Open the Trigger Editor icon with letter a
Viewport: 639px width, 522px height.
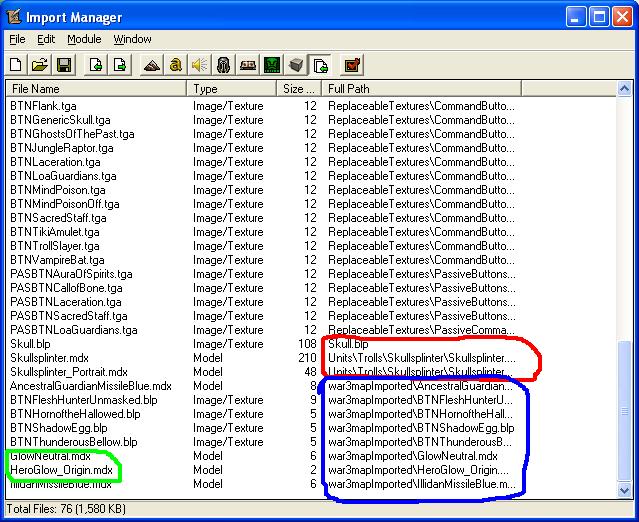[x=176, y=65]
